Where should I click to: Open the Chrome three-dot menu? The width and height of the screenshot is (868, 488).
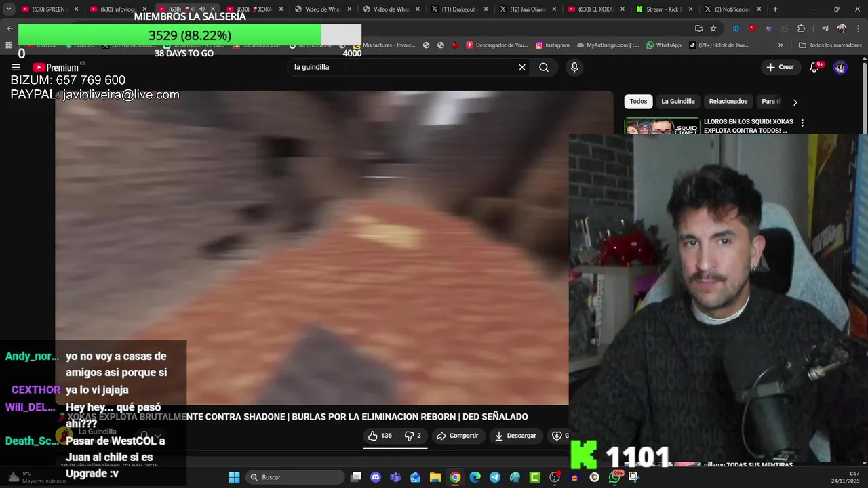(857, 28)
